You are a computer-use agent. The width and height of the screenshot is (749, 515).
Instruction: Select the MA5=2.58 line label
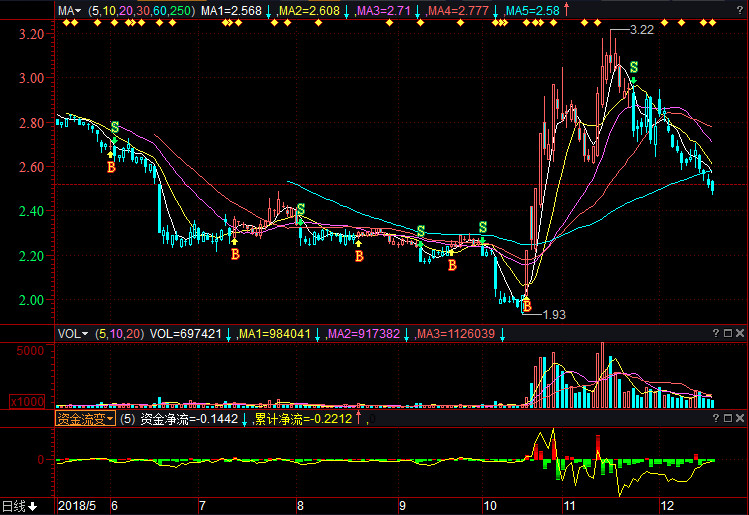(532, 11)
